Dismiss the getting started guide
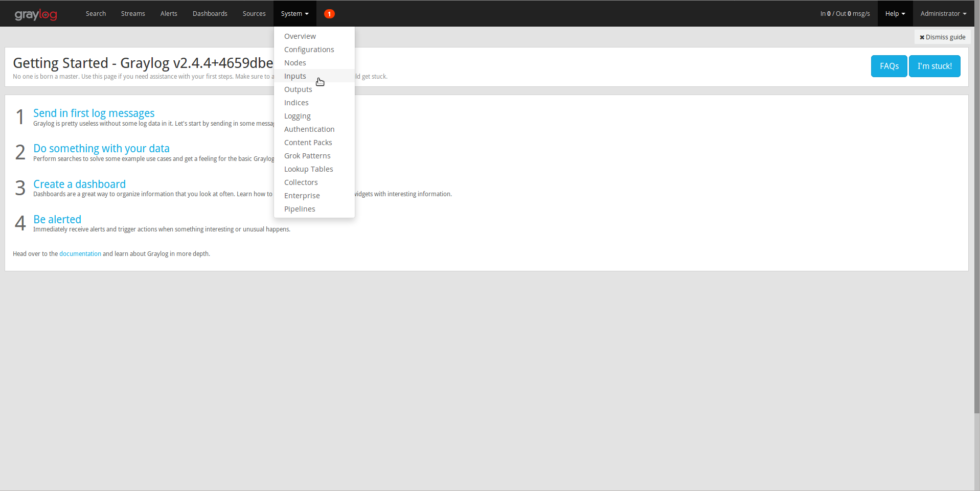This screenshot has height=491, width=980. tap(942, 37)
